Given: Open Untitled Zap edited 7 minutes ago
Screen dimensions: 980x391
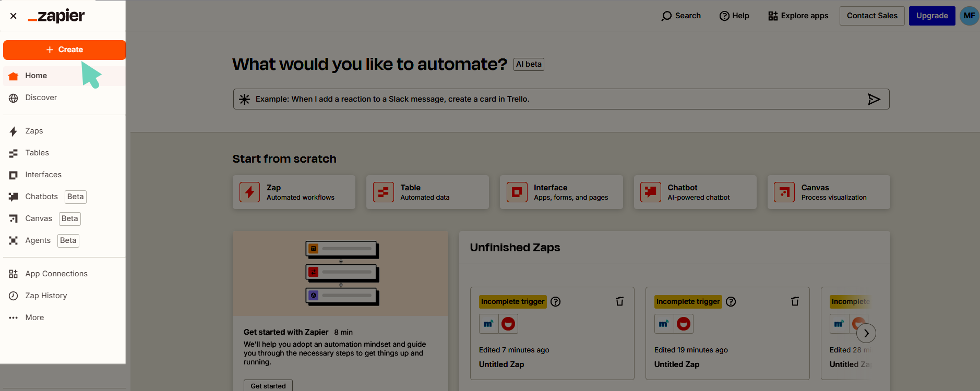Looking at the screenshot, I should [501, 364].
